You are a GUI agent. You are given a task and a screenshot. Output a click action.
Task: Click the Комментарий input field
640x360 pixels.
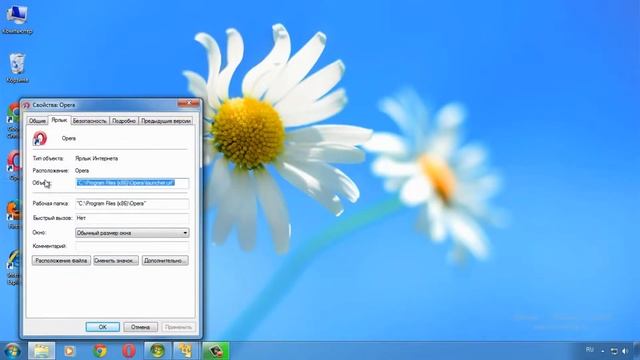point(132,246)
